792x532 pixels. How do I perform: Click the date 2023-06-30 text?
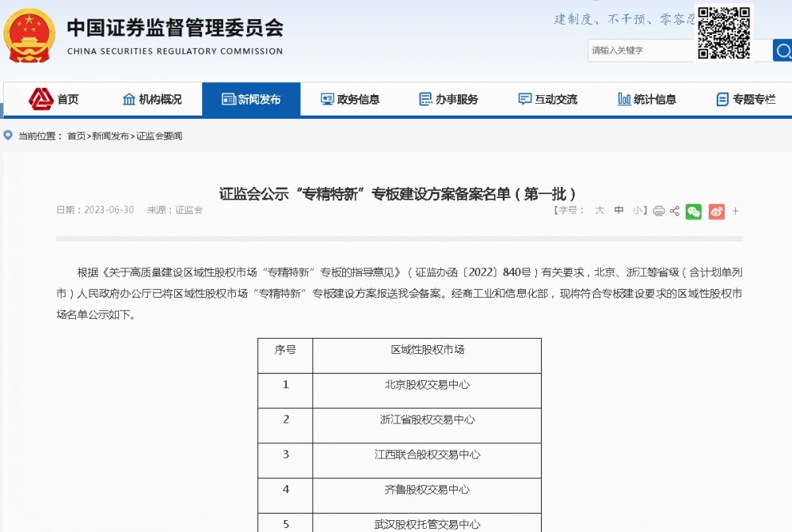[109, 210]
